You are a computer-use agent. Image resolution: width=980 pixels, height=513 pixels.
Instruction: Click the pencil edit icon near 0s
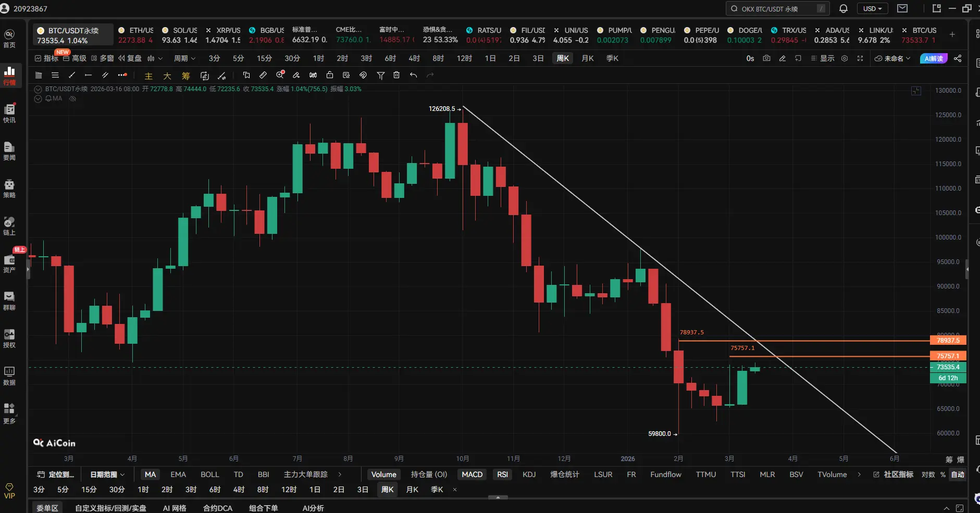point(782,58)
